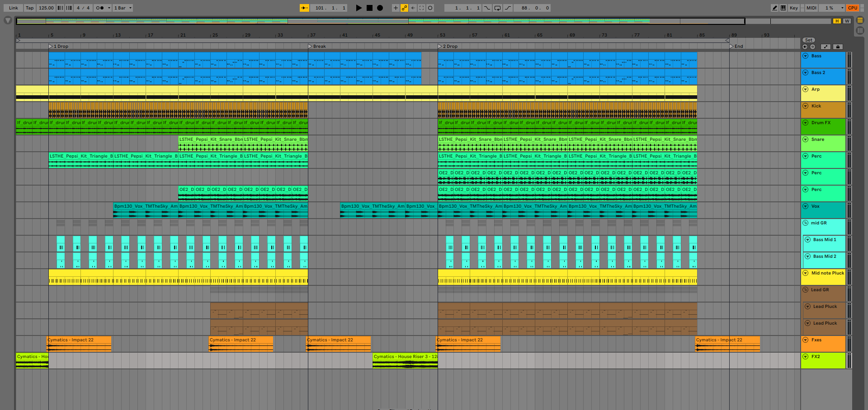Open the Key map mode
868x410 pixels.
[793, 8]
